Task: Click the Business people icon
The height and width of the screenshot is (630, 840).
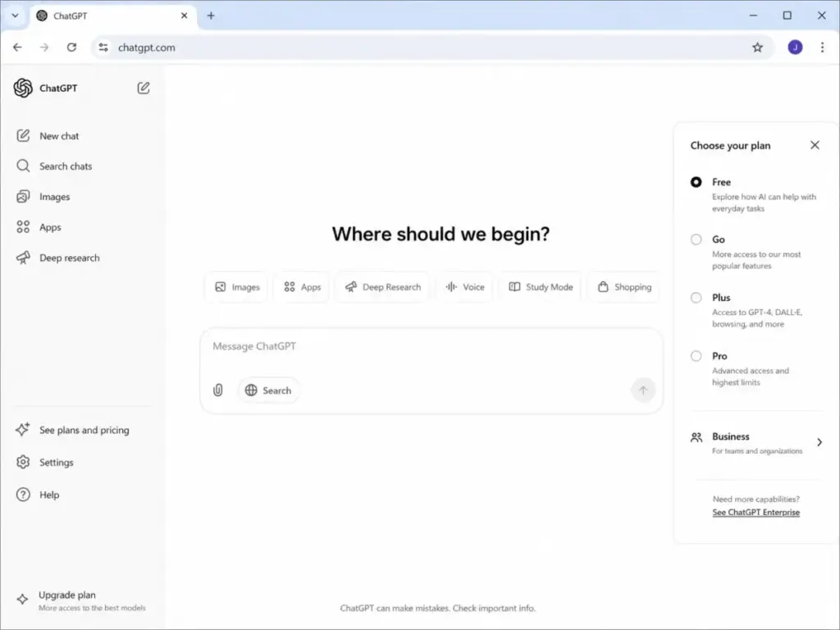Action: click(696, 438)
